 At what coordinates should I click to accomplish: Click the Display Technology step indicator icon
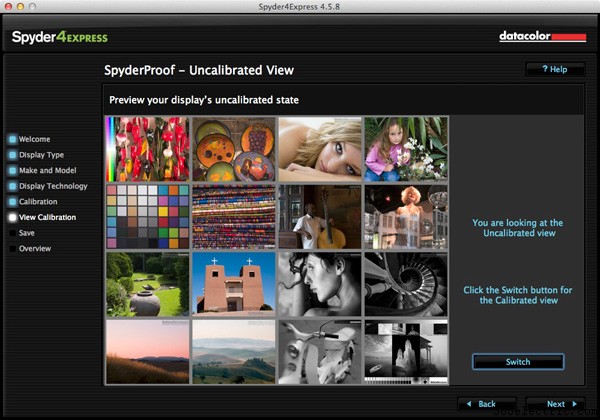click(12, 186)
